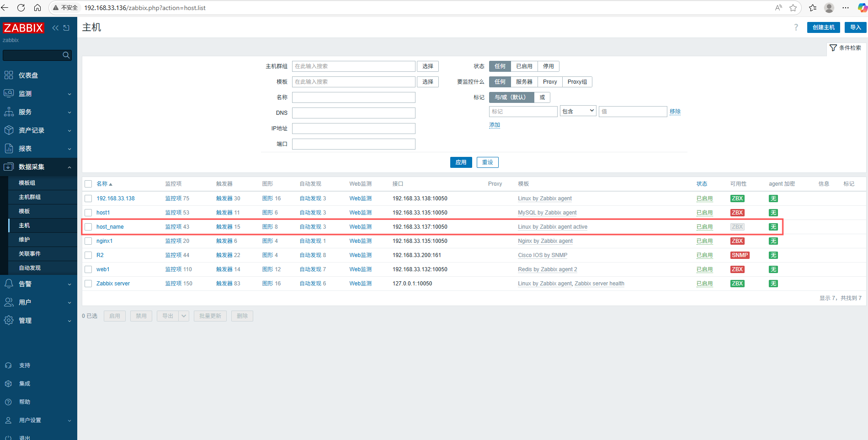
Task: Click the 条件检索 filter funnel icon
Action: pyautogui.click(x=833, y=48)
